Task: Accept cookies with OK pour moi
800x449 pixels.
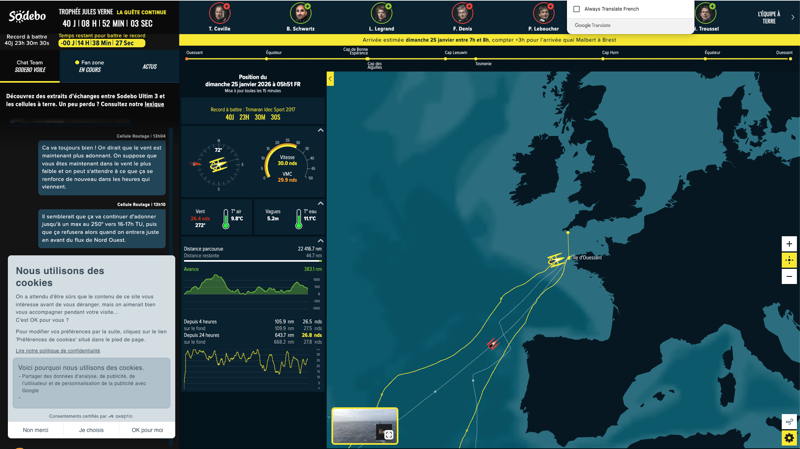Action: tap(147, 430)
